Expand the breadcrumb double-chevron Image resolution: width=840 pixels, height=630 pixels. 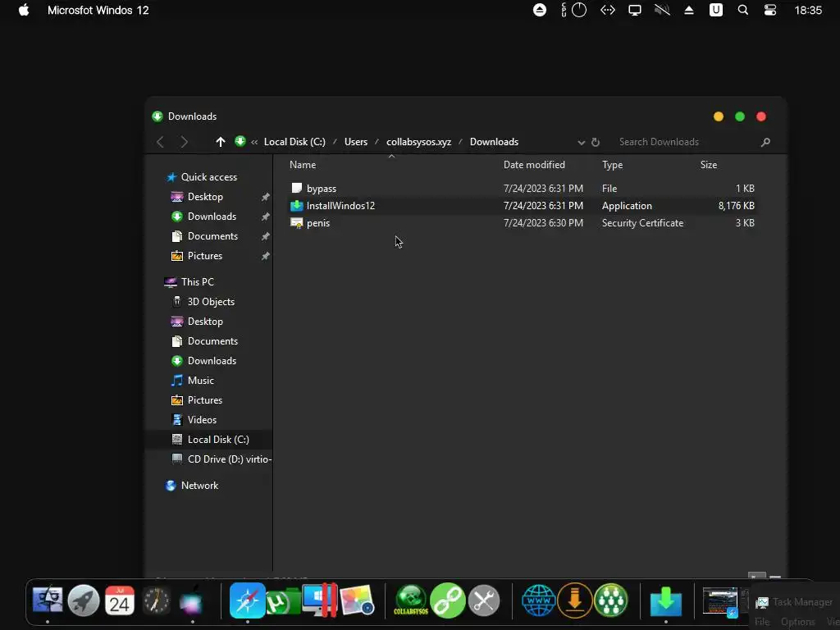pos(254,142)
